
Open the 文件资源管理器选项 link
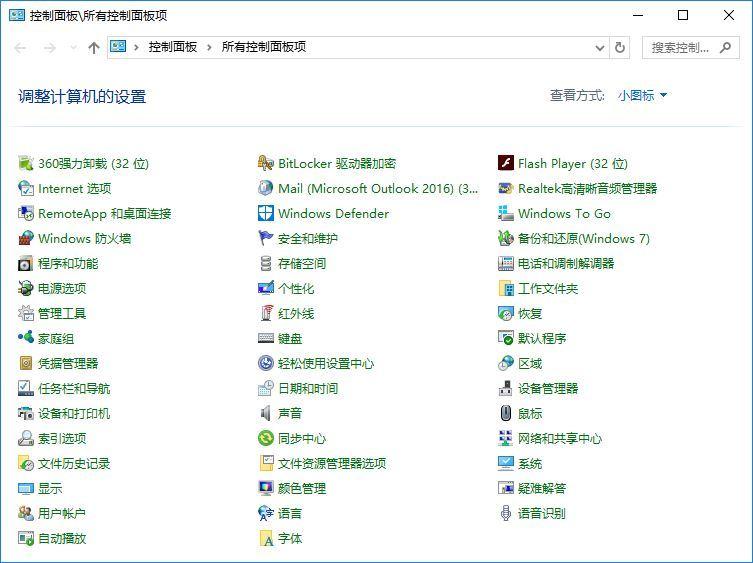pos(332,463)
